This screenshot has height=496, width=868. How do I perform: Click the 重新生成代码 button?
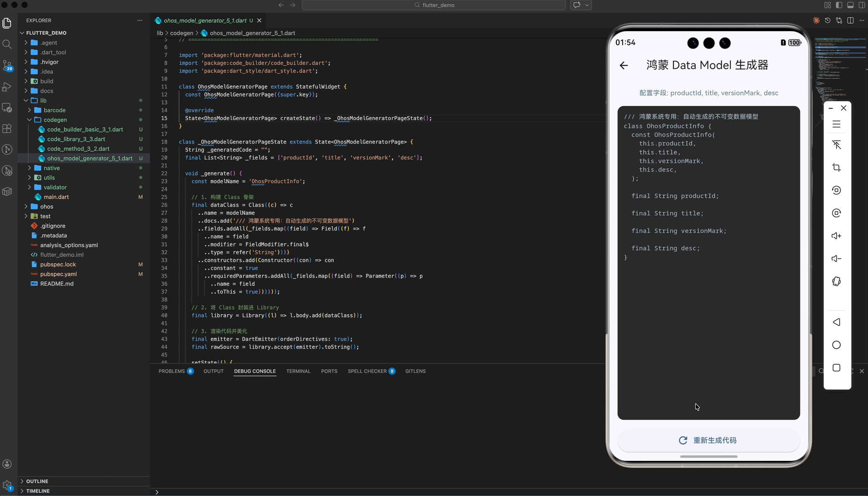pos(708,440)
